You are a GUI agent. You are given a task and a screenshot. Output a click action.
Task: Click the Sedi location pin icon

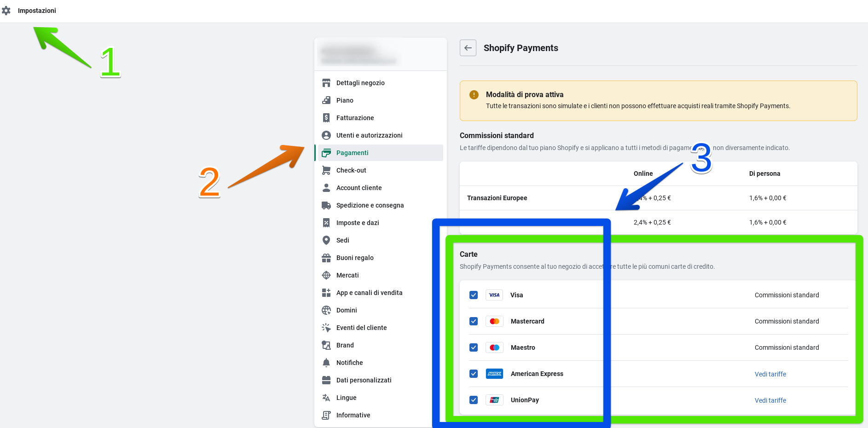[x=326, y=240]
